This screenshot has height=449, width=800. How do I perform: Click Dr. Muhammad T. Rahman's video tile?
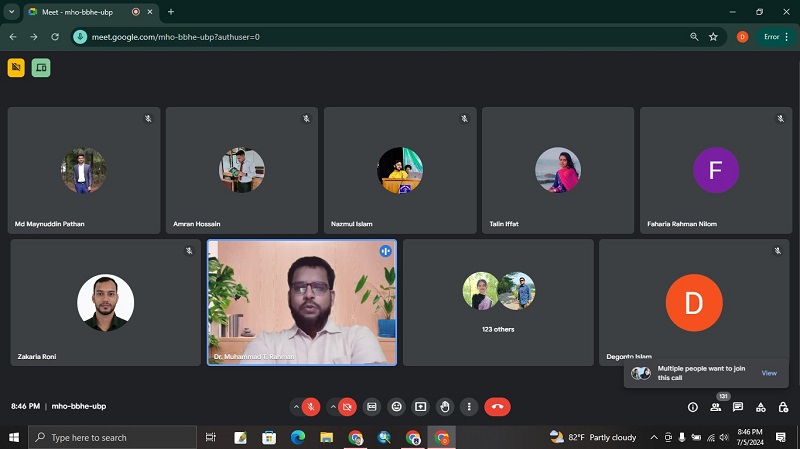pos(302,303)
